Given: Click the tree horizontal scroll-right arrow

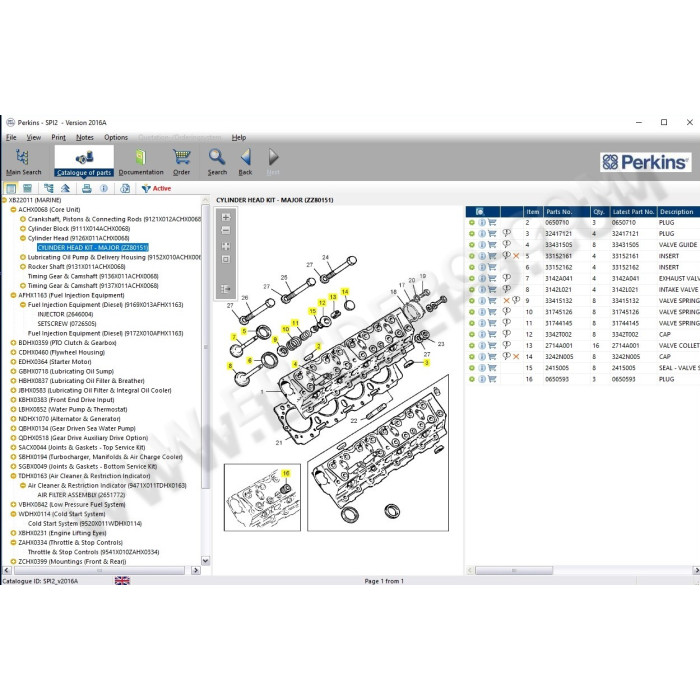Looking at the screenshot, I should coord(196,570).
